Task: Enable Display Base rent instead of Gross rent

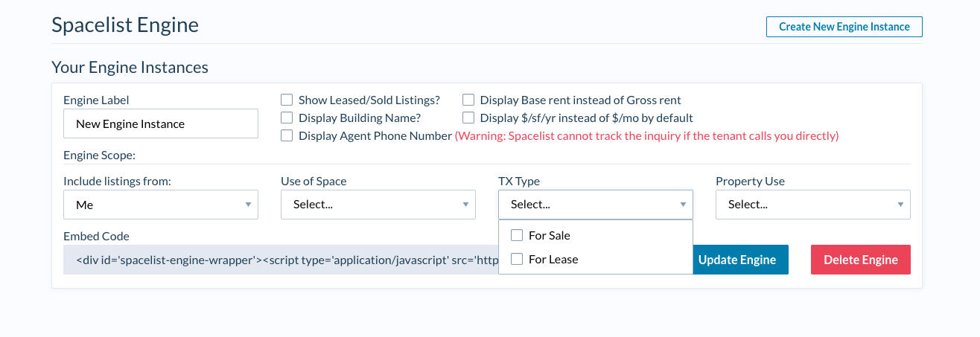Action: pos(468,100)
